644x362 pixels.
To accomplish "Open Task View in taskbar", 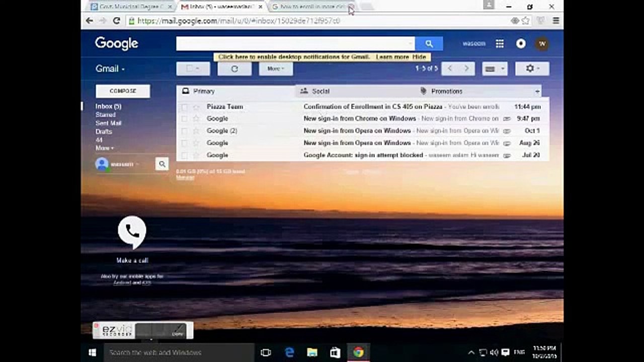I will click(x=266, y=352).
